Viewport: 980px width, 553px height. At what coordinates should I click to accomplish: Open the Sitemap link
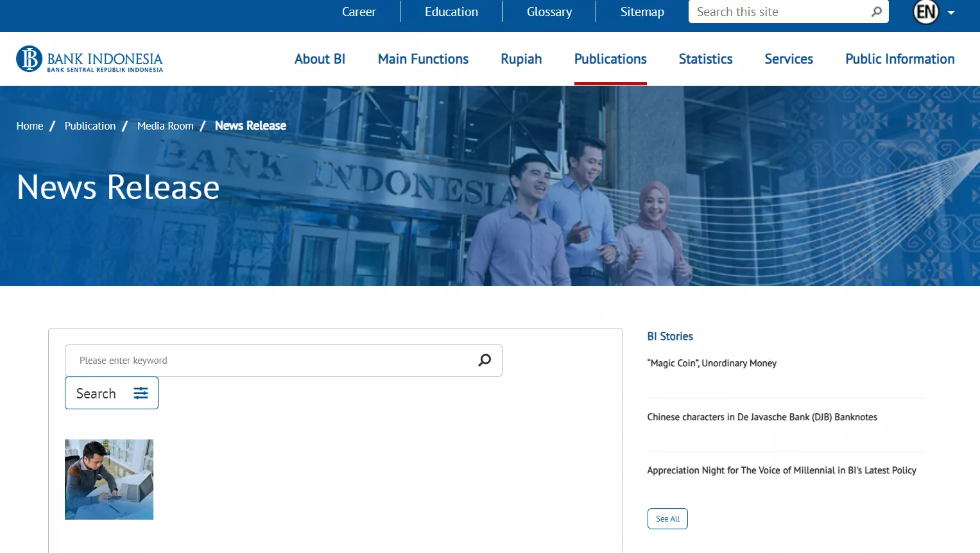(642, 12)
